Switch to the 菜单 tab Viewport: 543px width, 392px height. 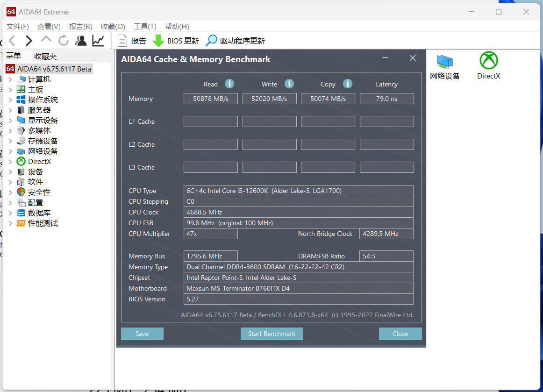pos(14,56)
